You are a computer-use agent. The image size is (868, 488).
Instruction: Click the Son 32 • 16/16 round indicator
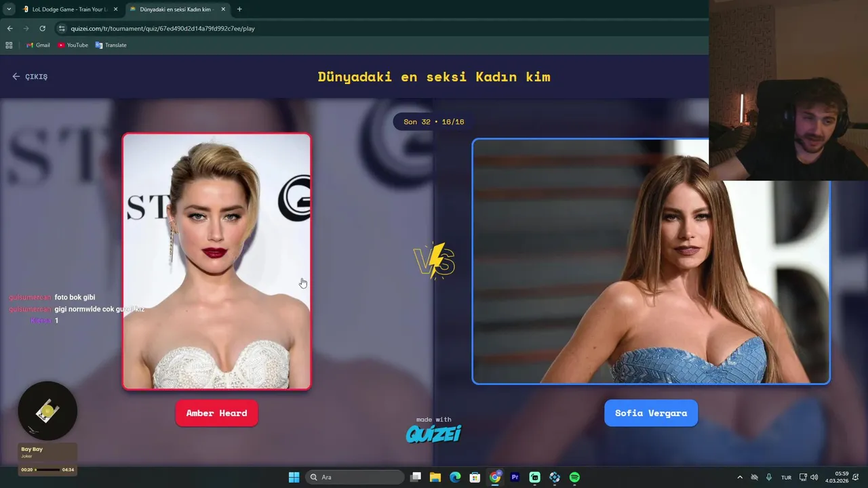[434, 122]
